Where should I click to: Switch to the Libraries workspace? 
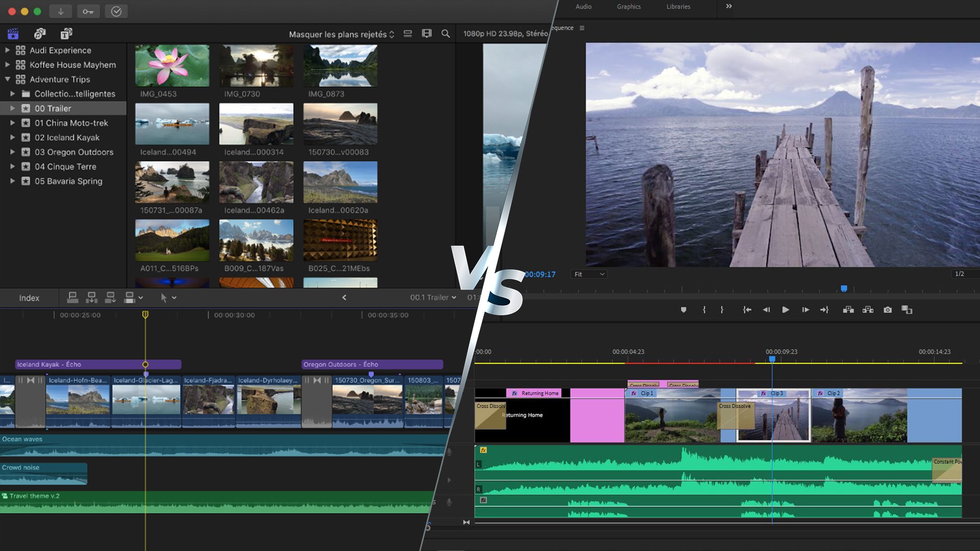(678, 6)
